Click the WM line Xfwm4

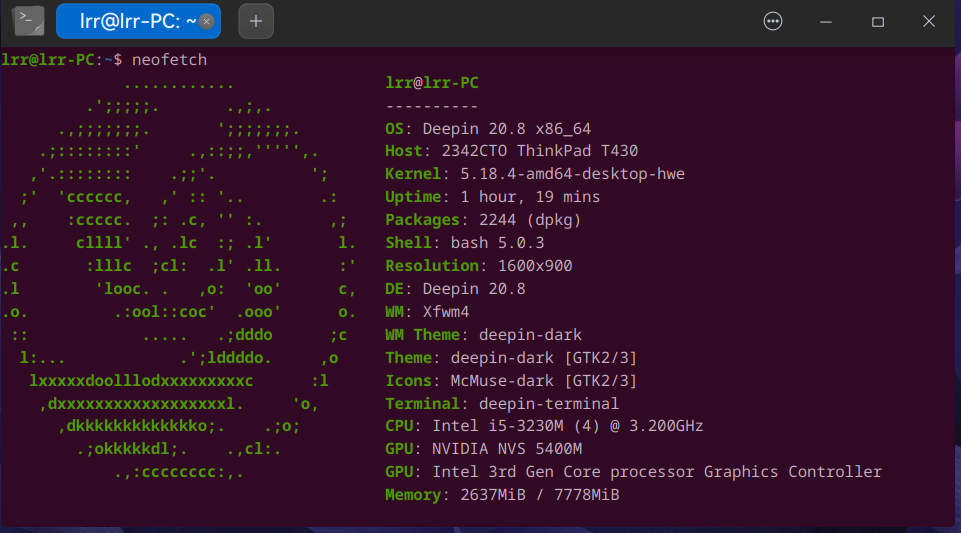point(427,312)
